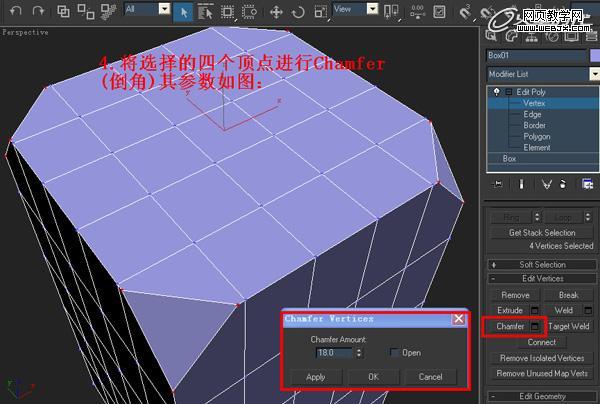The image size is (600, 404).
Task: Toggle the 3D Snaps magnet icon
Action: tap(465, 12)
